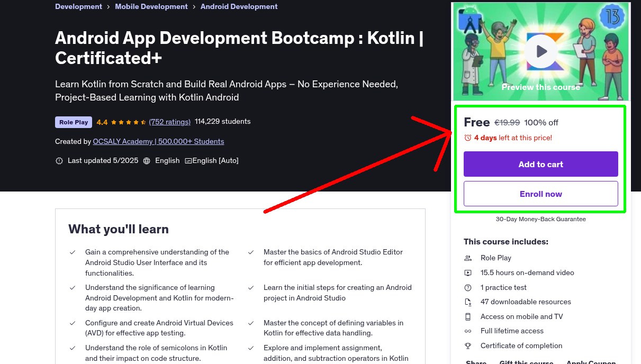
Task: Click the checkmark beside Configure and create Android Virtual Devices
Action: click(x=73, y=323)
